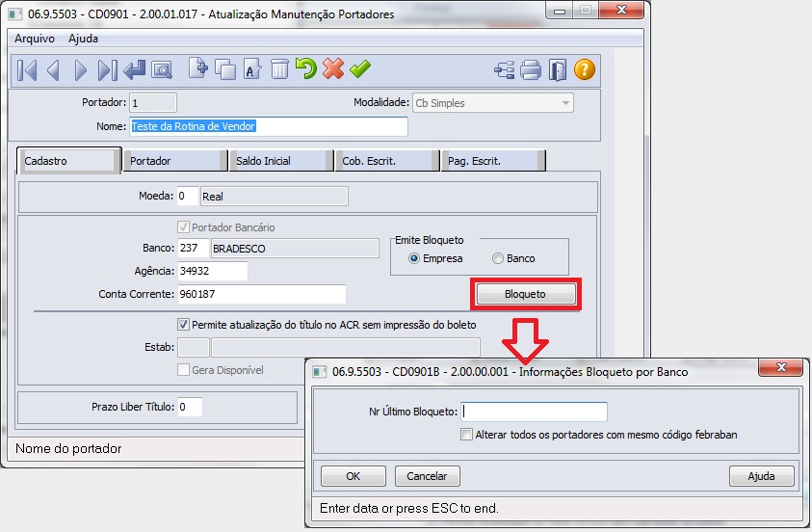
Task: Toggle the Portador Bancário checkbox
Action: (183, 226)
